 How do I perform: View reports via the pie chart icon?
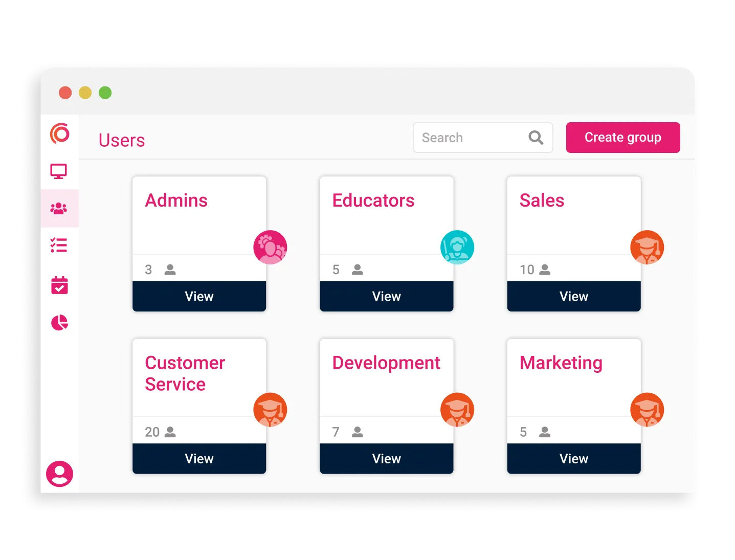tap(59, 323)
